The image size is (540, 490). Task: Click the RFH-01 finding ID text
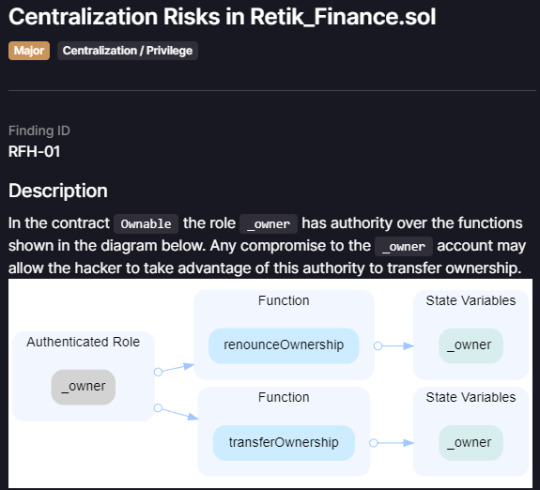coord(34,152)
